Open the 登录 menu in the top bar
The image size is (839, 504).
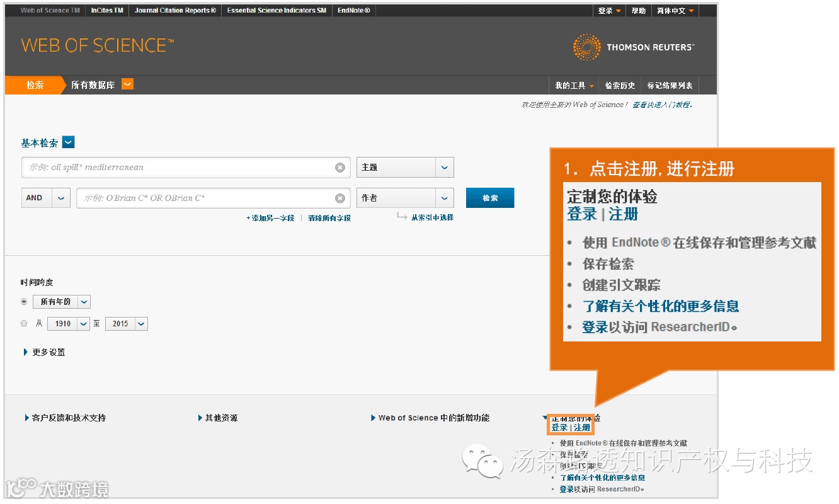click(610, 11)
